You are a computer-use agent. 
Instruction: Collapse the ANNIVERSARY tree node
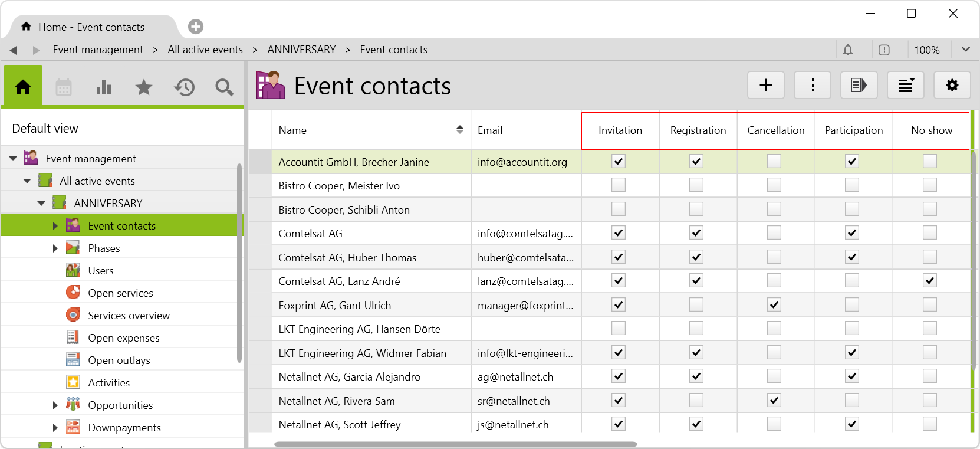tap(41, 204)
